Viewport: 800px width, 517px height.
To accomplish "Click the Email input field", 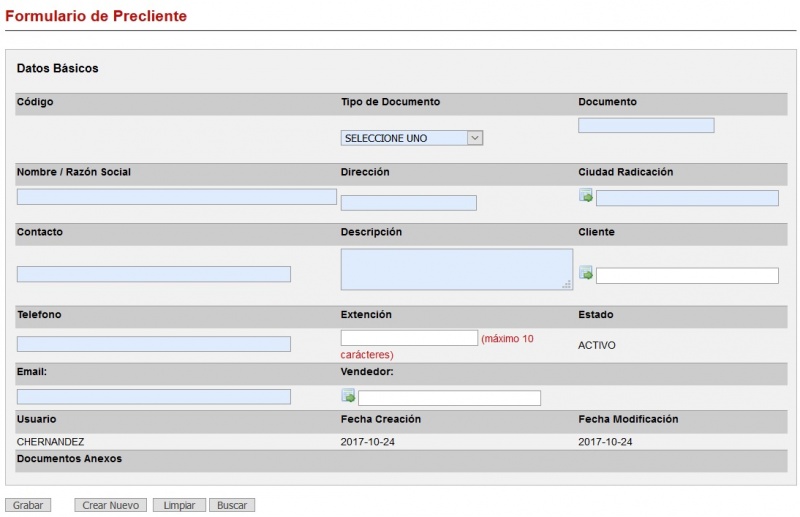I will pyautogui.click(x=154, y=397).
